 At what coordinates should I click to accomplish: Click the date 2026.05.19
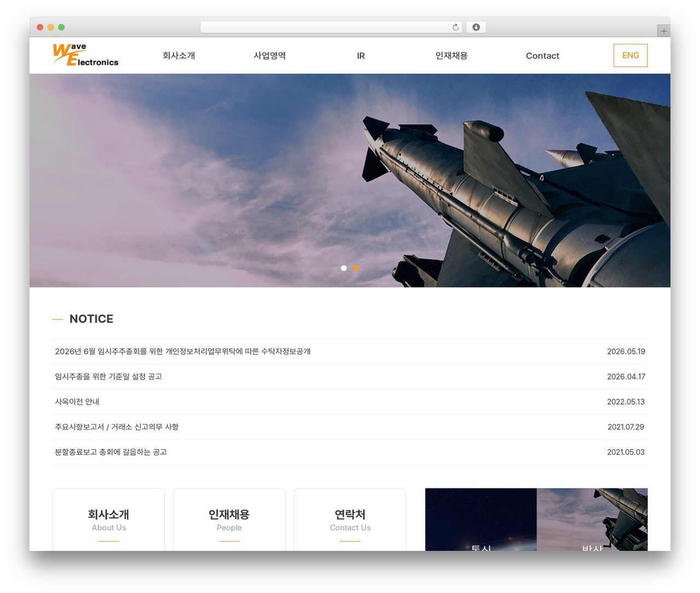tap(626, 351)
